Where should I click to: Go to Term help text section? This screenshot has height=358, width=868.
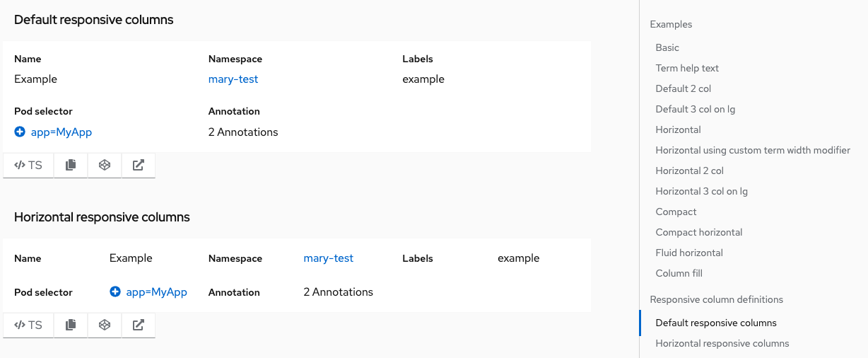pyautogui.click(x=687, y=68)
